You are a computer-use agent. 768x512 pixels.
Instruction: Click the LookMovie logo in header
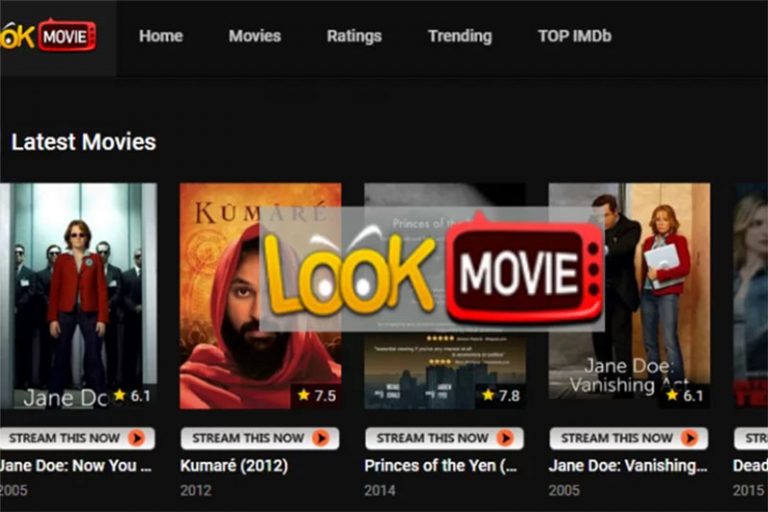48,36
